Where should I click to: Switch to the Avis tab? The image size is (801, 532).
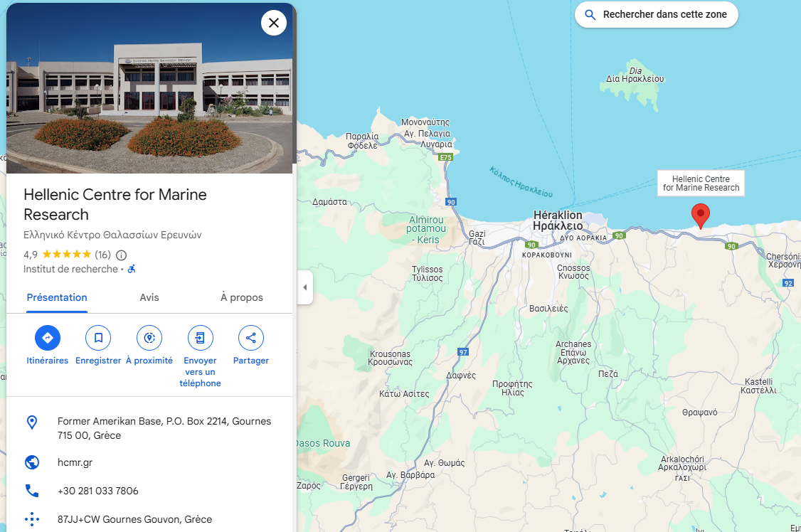149,298
